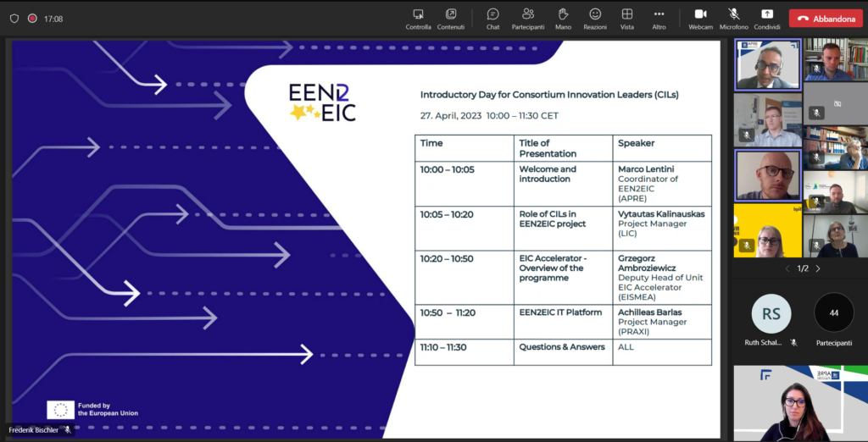Viewport: 868px width, 442px height.
Task: Select the bald man with glasses video tile
Action: point(767,174)
